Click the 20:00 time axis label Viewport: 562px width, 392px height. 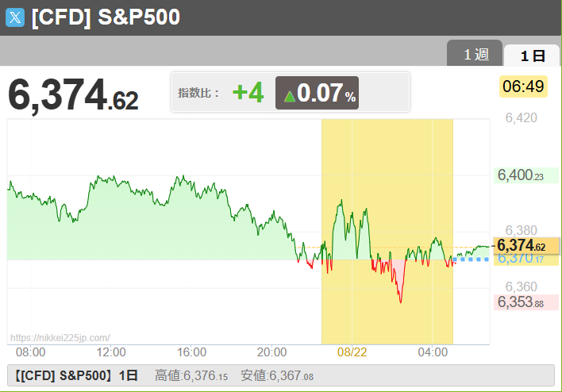coord(271,352)
